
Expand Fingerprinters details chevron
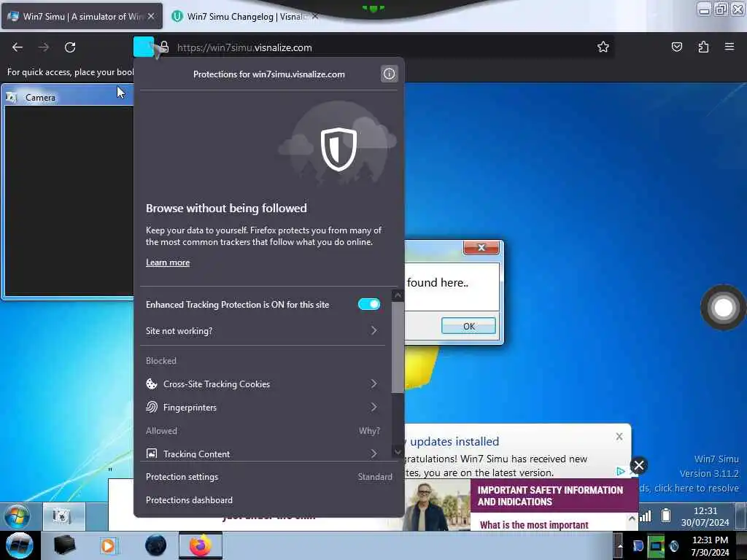pos(374,407)
